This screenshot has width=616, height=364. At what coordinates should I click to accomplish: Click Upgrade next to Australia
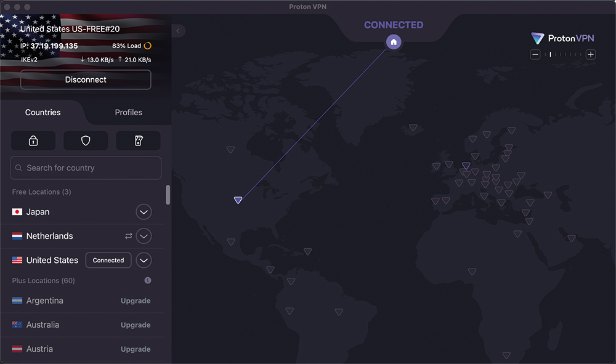pos(136,325)
